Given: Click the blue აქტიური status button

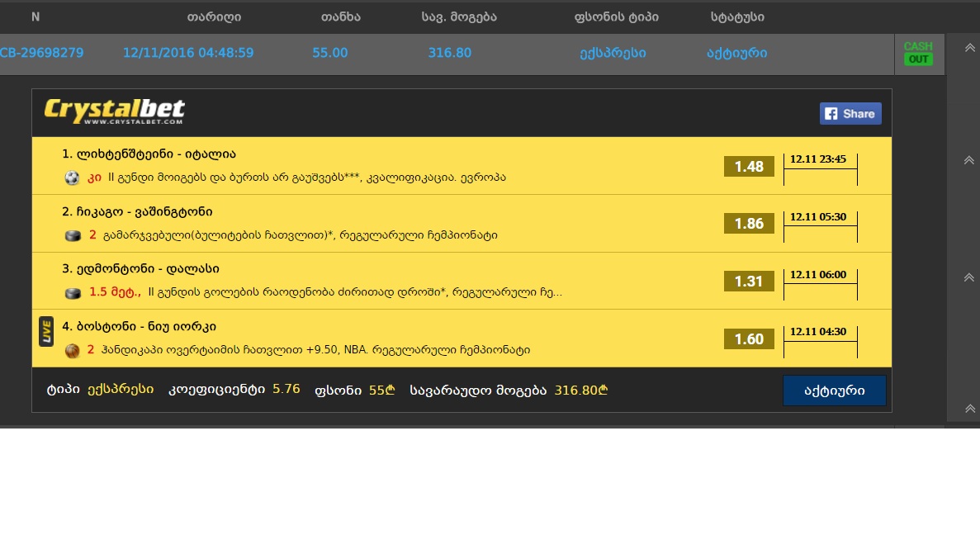Looking at the screenshot, I should pos(835,391).
